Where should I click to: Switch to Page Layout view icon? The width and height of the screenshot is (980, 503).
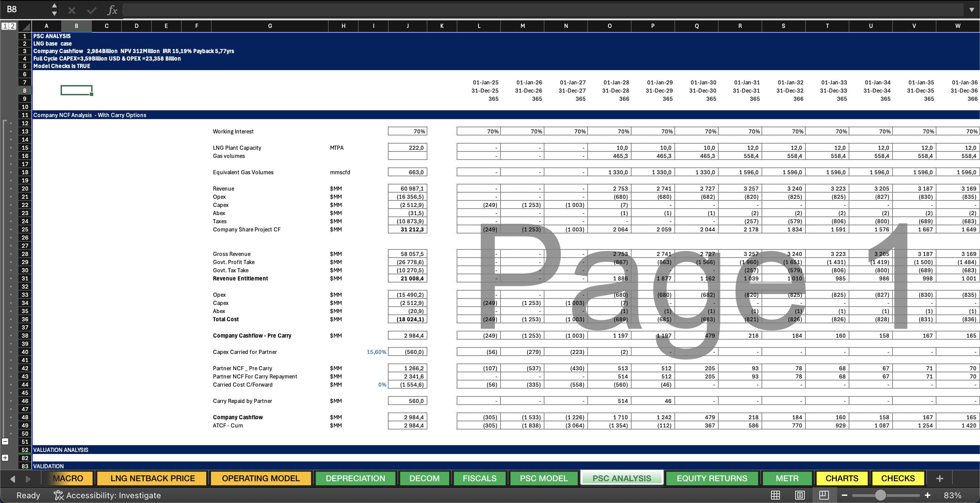coord(800,495)
